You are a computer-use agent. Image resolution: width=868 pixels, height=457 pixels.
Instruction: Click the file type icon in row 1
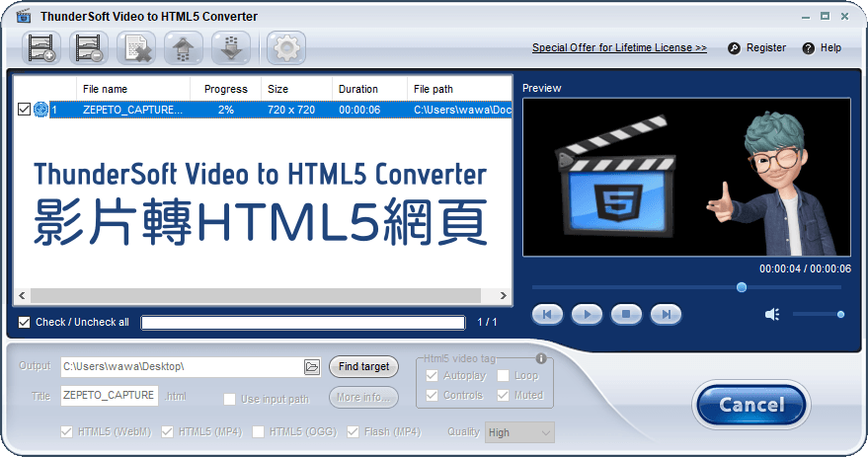coord(40,110)
